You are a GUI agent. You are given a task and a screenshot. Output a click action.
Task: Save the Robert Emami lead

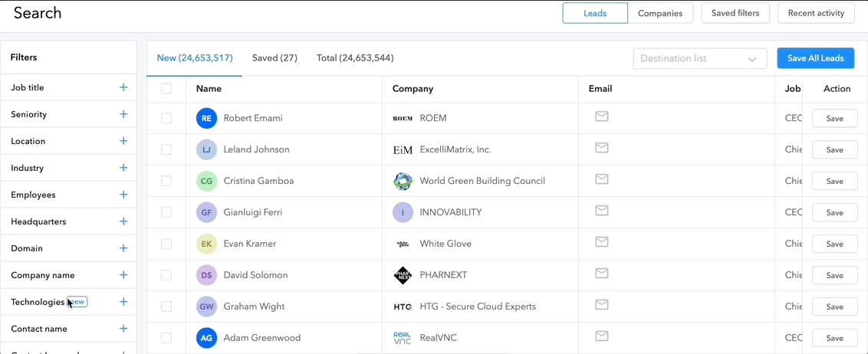pos(834,118)
